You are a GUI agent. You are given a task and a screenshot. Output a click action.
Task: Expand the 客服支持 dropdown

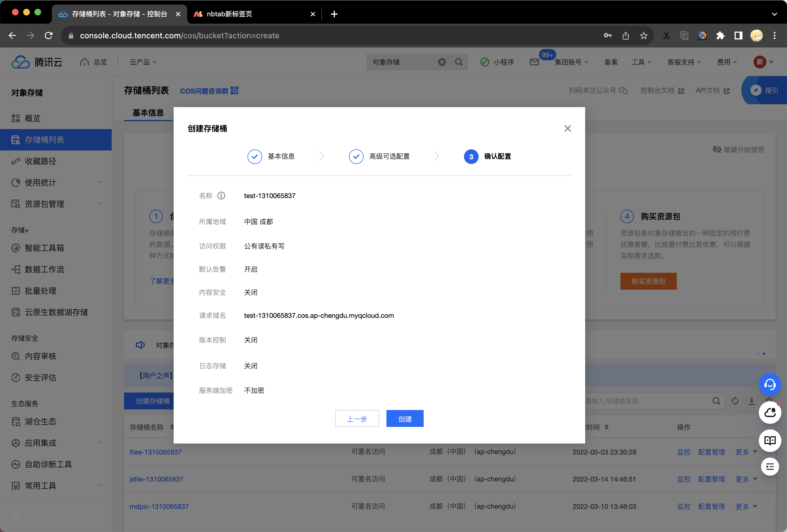point(684,62)
